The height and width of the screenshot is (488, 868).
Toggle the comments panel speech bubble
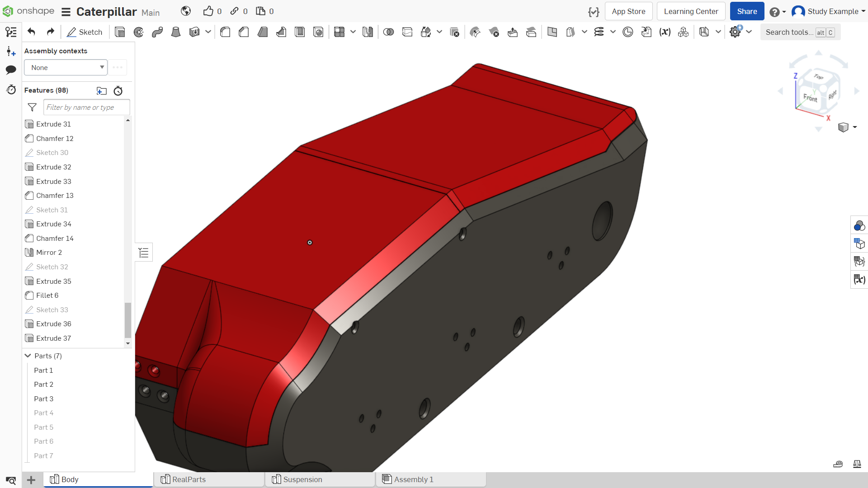pos(11,70)
